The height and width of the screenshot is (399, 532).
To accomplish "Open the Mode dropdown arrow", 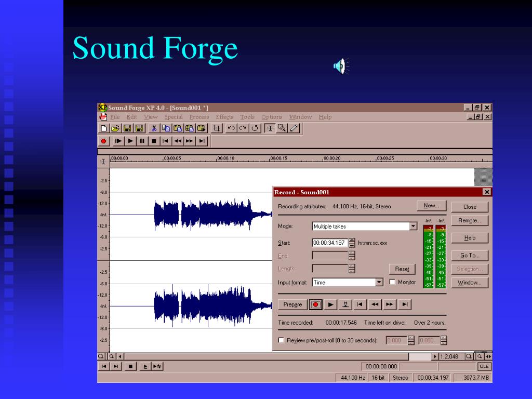I will 413,226.
